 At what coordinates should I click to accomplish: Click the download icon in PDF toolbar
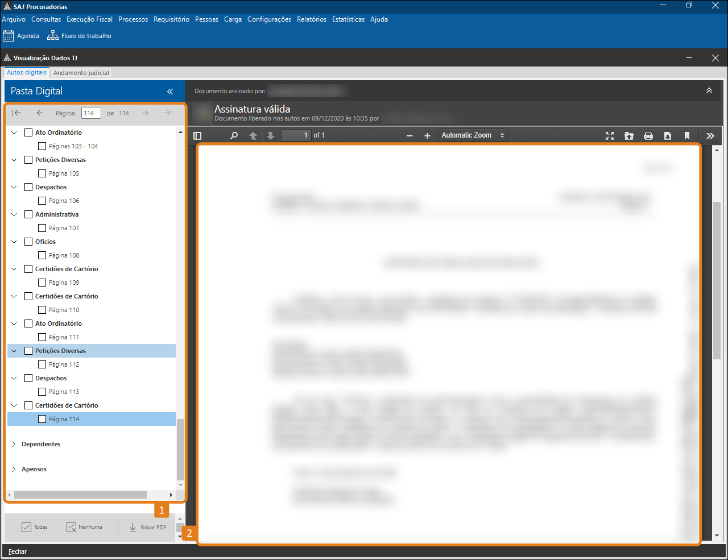[668, 136]
